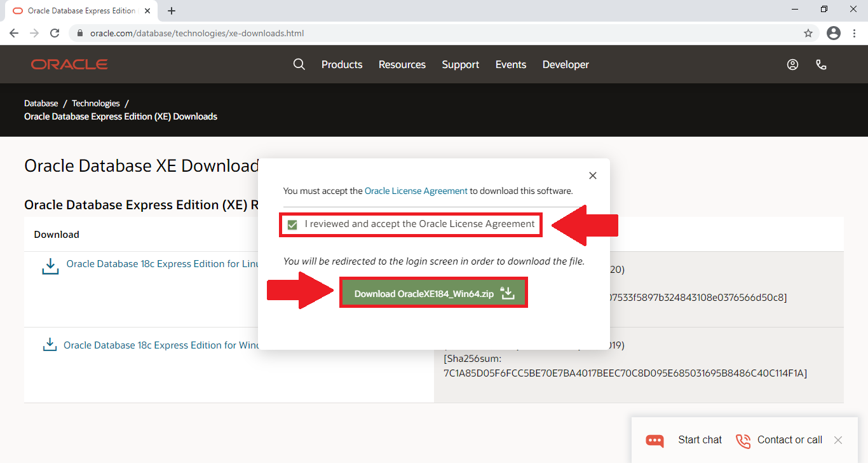Close the license agreement dialog
868x463 pixels.
pyautogui.click(x=593, y=176)
